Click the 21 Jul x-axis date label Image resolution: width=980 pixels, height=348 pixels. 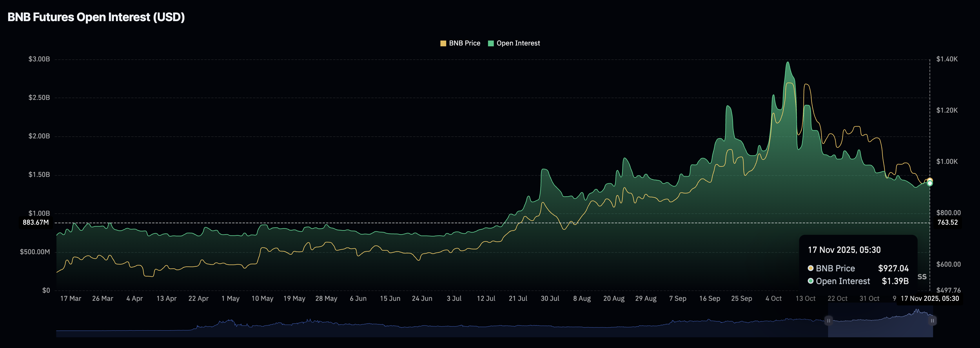(518, 298)
